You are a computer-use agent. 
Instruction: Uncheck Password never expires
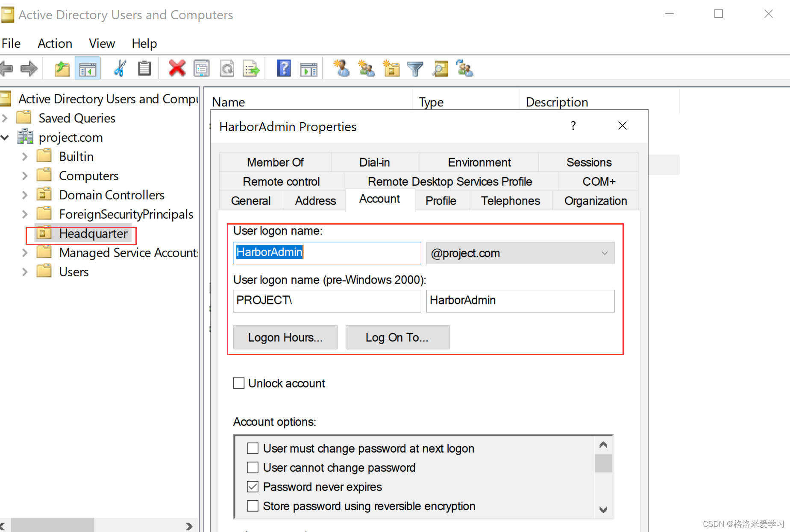253,487
